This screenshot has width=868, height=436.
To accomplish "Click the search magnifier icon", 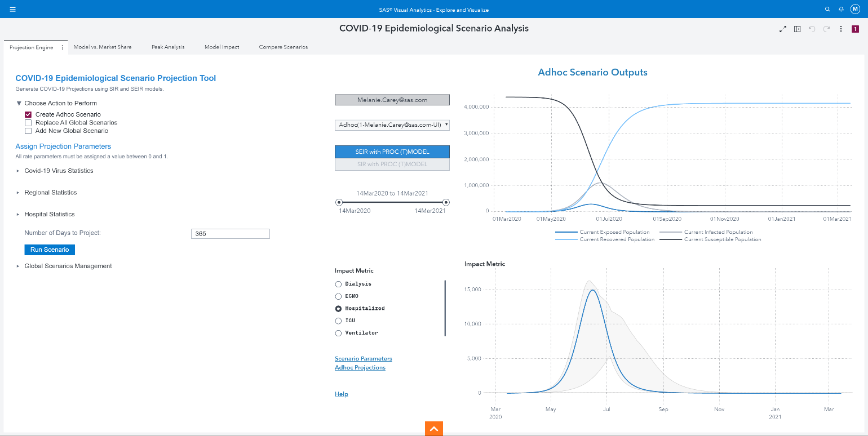I will click(827, 10).
